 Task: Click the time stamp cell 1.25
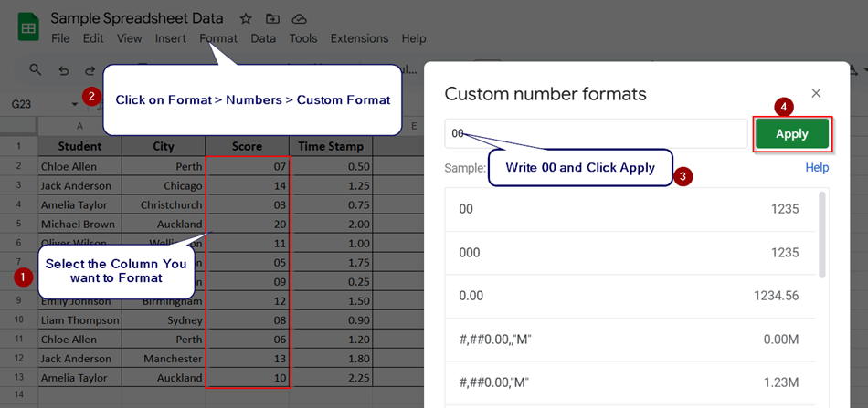pos(331,185)
